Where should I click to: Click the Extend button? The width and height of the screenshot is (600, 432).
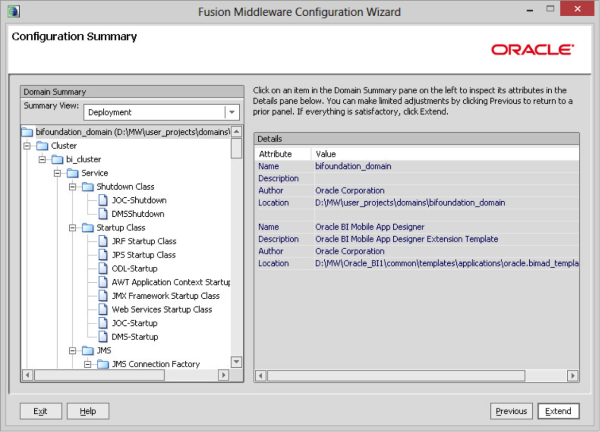pyautogui.click(x=558, y=411)
